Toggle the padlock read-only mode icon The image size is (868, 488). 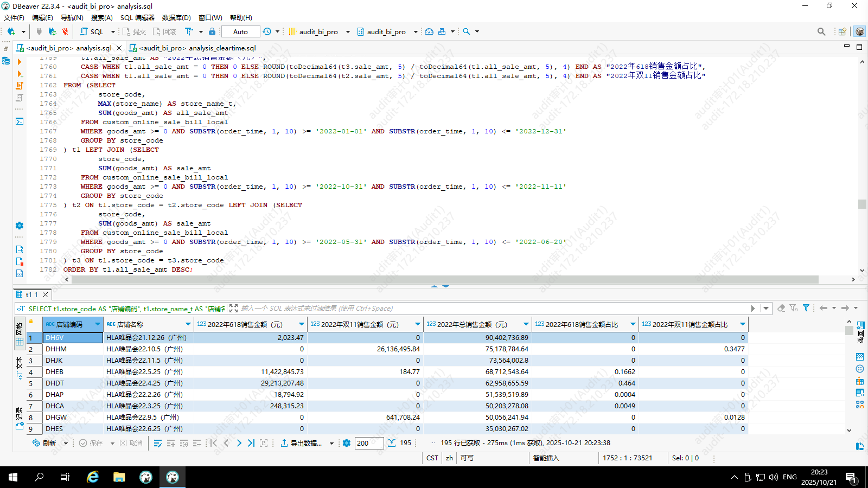[x=212, y=31]
